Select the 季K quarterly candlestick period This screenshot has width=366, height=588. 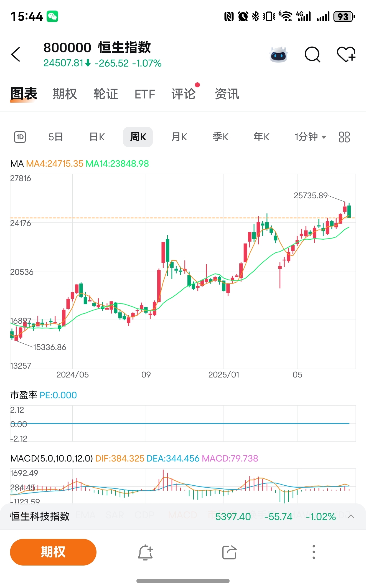pos(220,137)
